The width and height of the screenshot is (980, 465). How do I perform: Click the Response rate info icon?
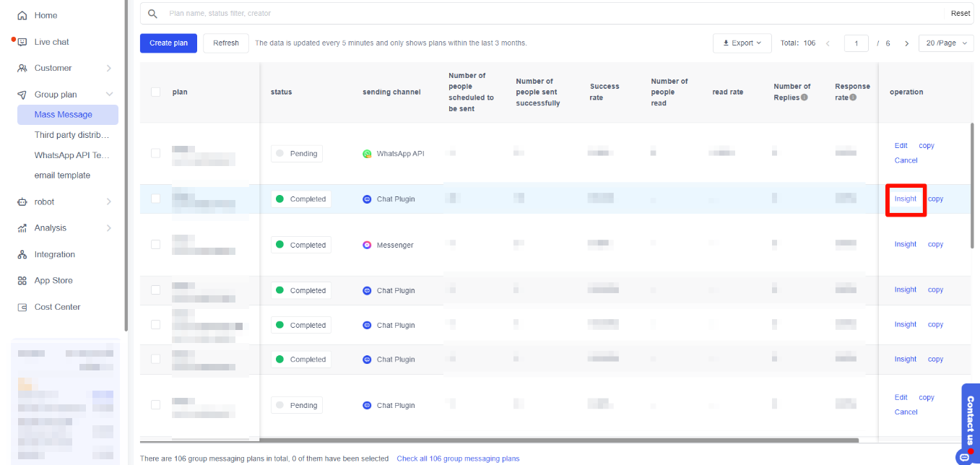(x=853, y=97)
